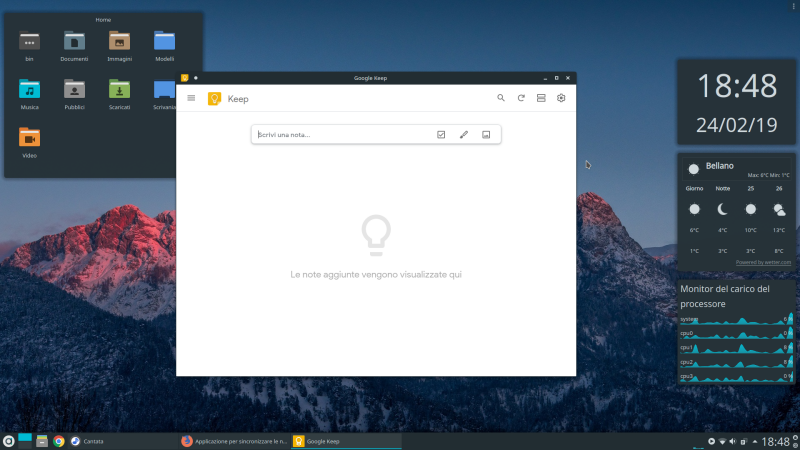Click the virtual desktop pager

point(25,441)
